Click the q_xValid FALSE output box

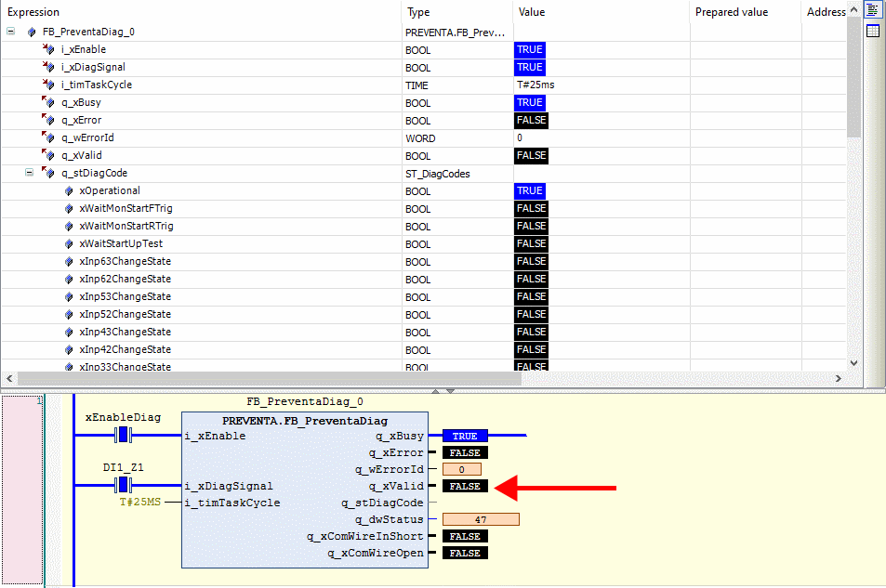465,486
